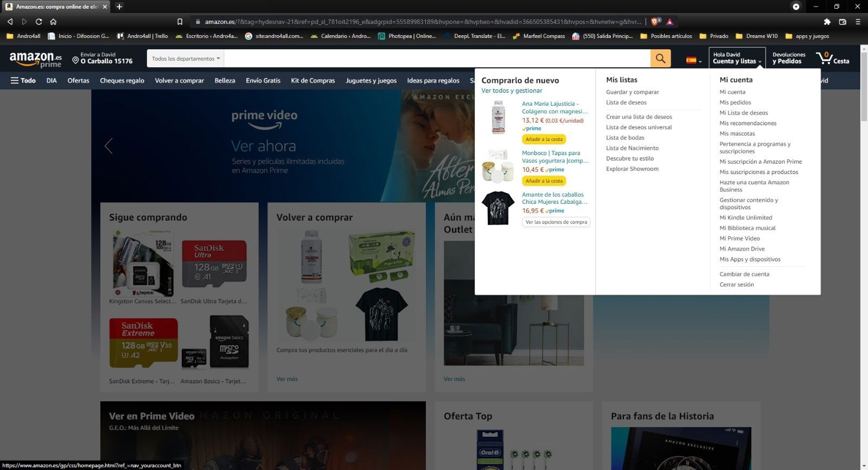The width and height of the screenshot is (868, 470).
Task: Open the DeepL Translate bookmark
Action: (474, 36)
